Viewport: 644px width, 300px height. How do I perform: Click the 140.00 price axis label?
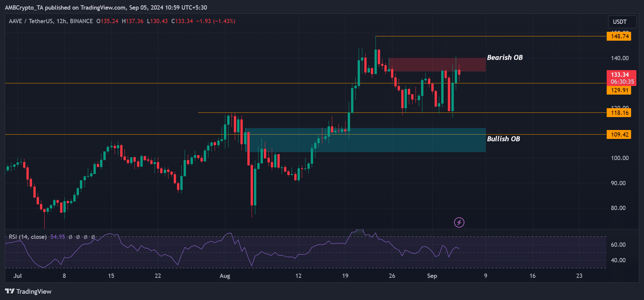pyautogui.click(x=620, y=58)
